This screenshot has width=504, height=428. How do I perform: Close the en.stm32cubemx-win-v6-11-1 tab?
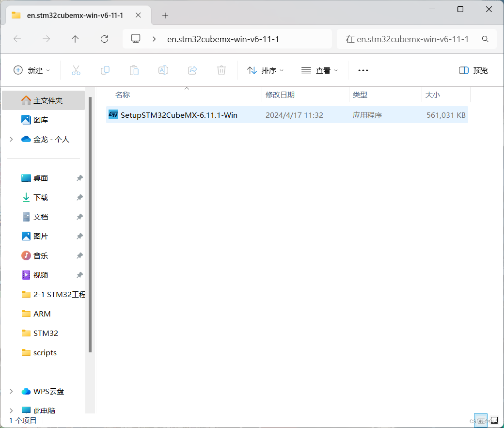click(x=138, y=15)
